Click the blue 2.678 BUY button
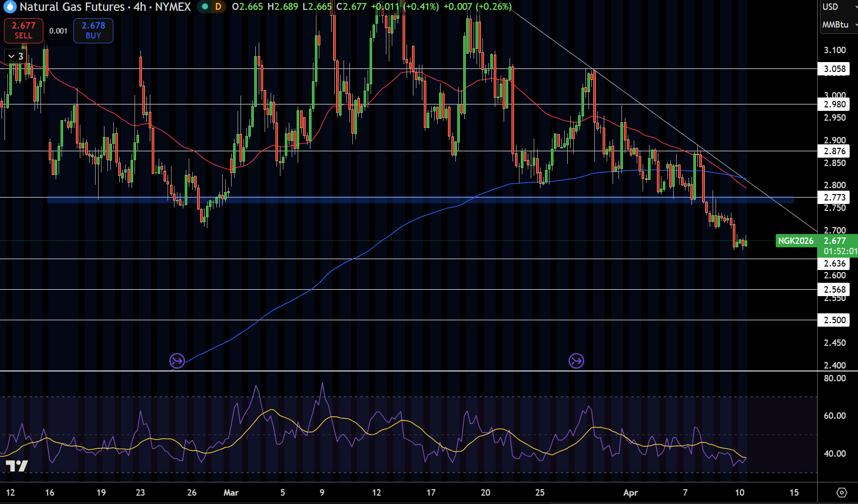The height and width of the screenshot is (504, 858). pyautogui.click(x=93, y=31)
